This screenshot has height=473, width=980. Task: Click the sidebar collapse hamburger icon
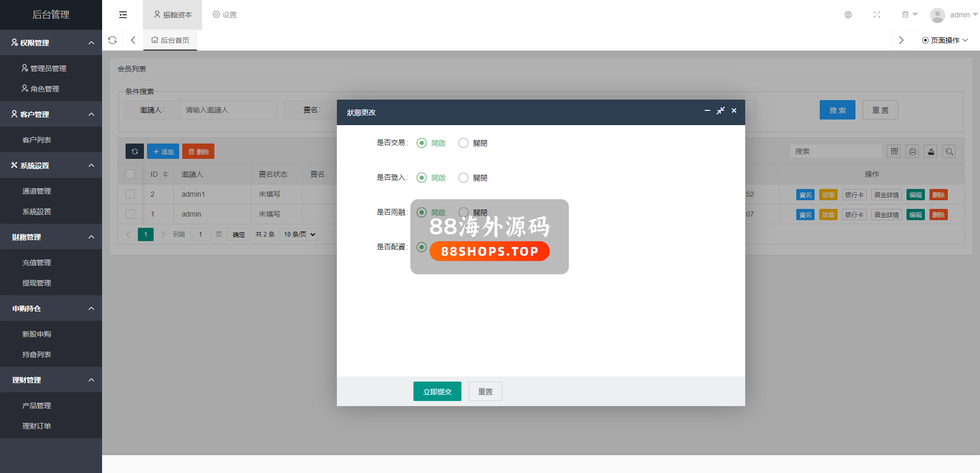point(123,15)
